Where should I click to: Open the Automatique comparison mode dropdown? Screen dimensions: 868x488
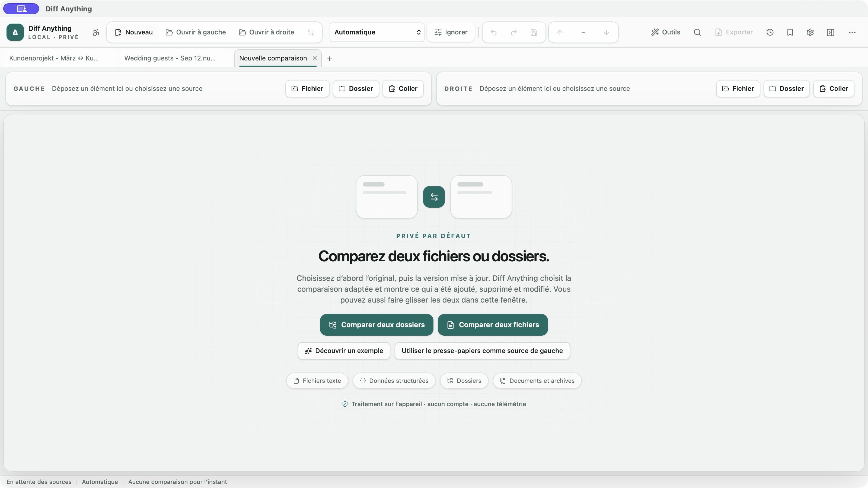(x=377, y=32)
